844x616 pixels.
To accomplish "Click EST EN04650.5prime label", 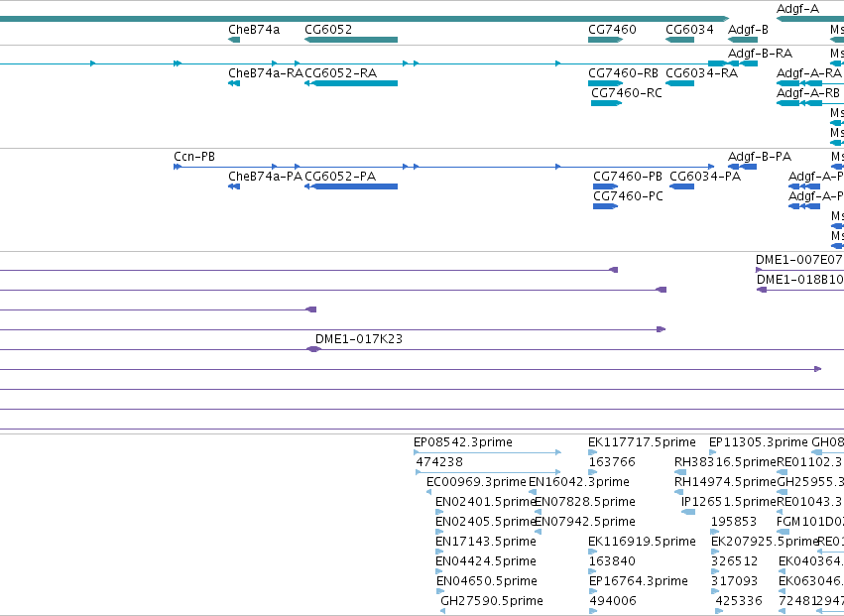I will coord(487,581).
